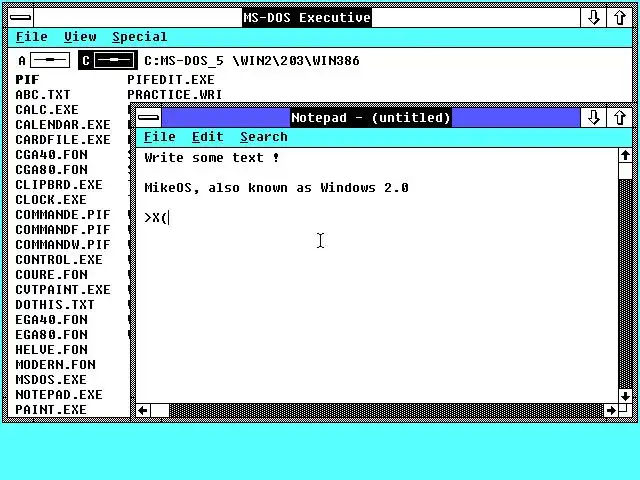Click the 'MikeOS, also known as' line
This screenshot has width=640, height=480.
(276, 188)
